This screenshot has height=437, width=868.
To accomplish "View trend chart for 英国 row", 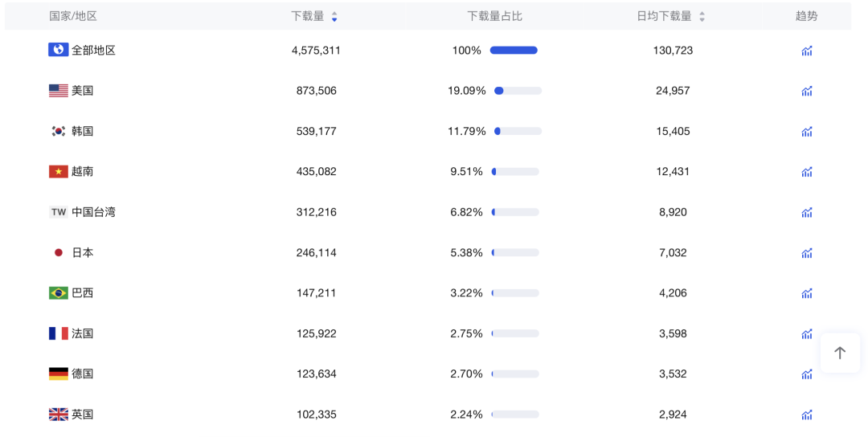I will pyautogui.click(x=806, y=415).
